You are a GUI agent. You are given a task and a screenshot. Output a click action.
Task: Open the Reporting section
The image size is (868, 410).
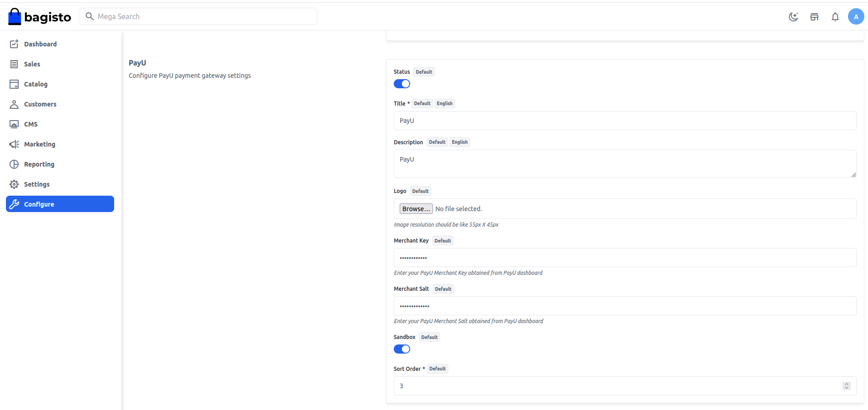pyautogui.click(x=39, y=164)
